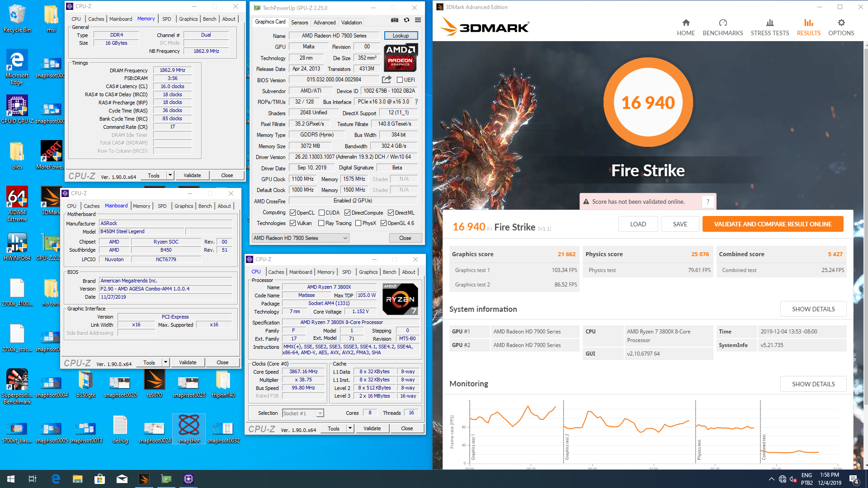Toggle DirectML checkbox in GPU-Z
Viewport: 868px width, 488px height.
[x=391, y=213]
